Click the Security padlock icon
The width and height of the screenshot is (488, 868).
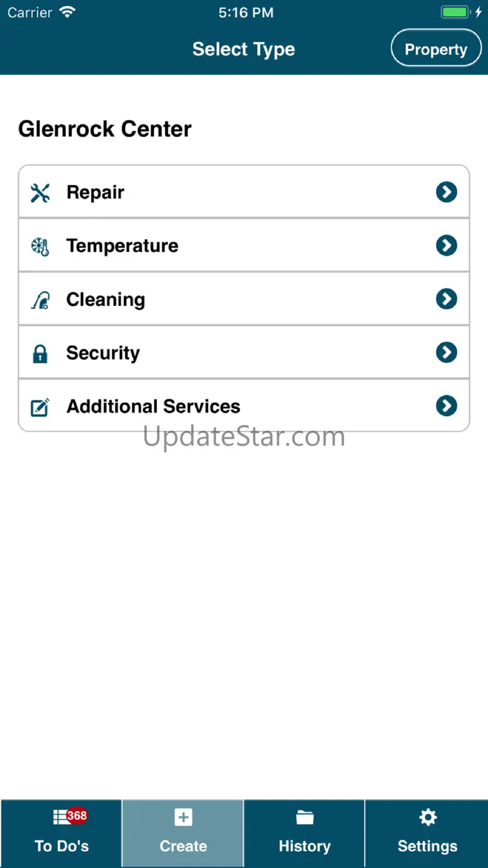[x=40, y=354]
